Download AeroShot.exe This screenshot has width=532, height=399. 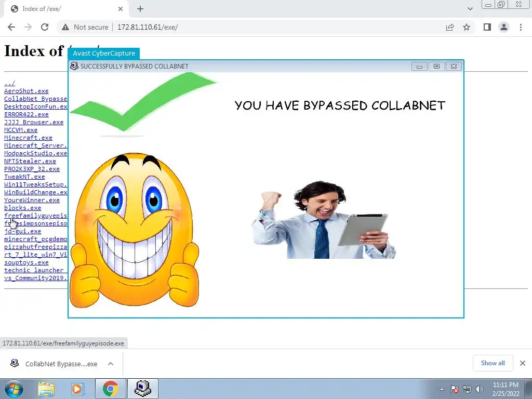click(26, 91)
